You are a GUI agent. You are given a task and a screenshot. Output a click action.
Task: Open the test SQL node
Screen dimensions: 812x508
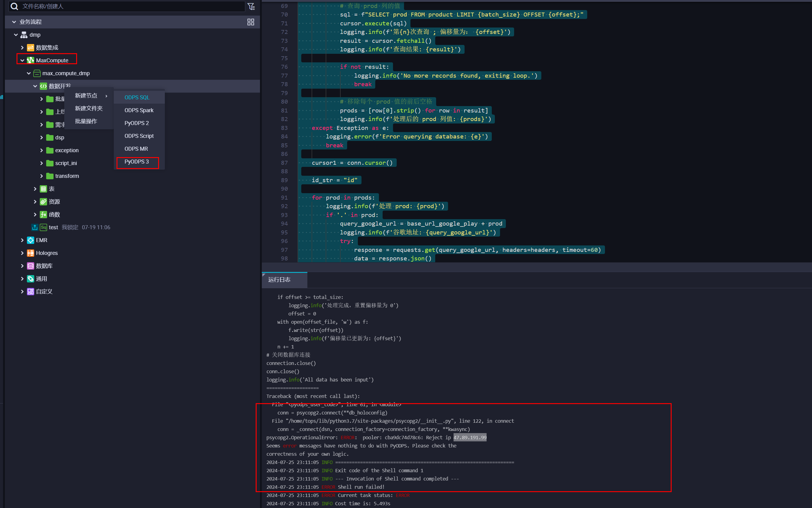pos(54,227)
